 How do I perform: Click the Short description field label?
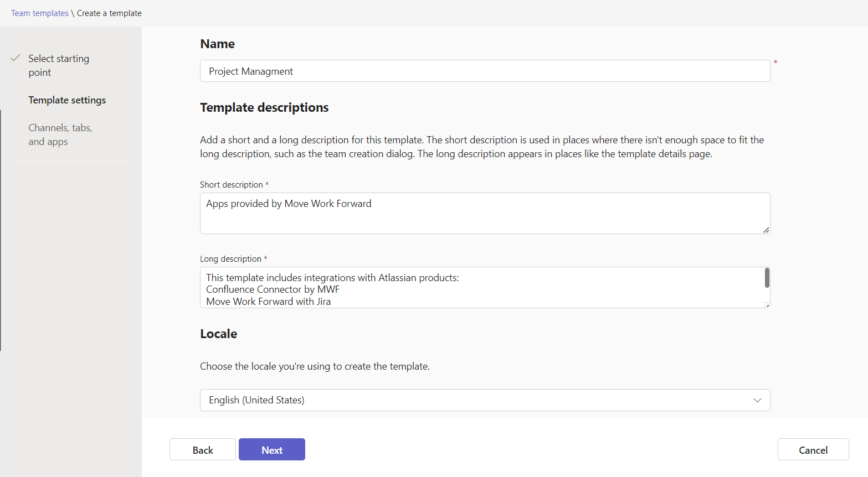tap(231, 185)
